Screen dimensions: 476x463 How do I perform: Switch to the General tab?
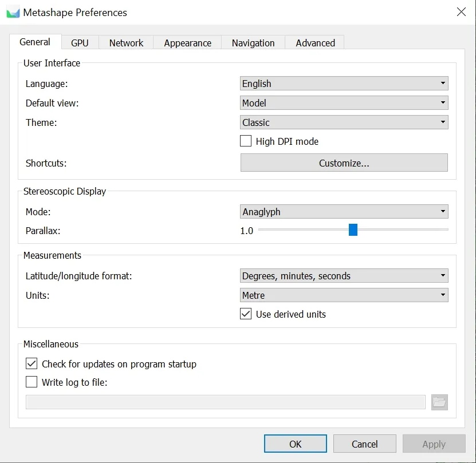pos(35,42)
